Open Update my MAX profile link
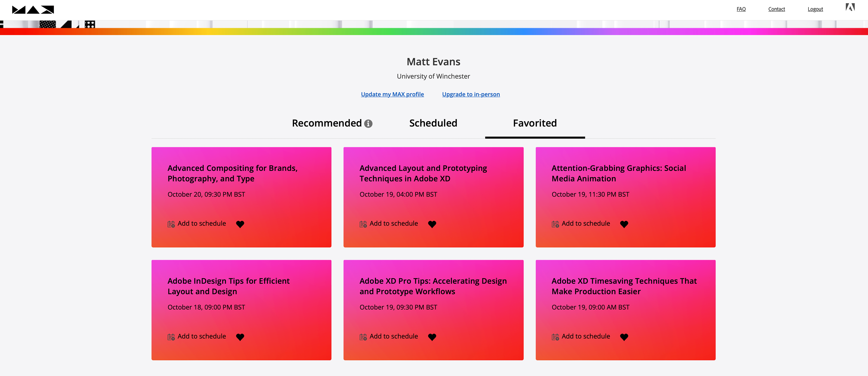Screen dimensions: 868x376 (x=392, y=94)
